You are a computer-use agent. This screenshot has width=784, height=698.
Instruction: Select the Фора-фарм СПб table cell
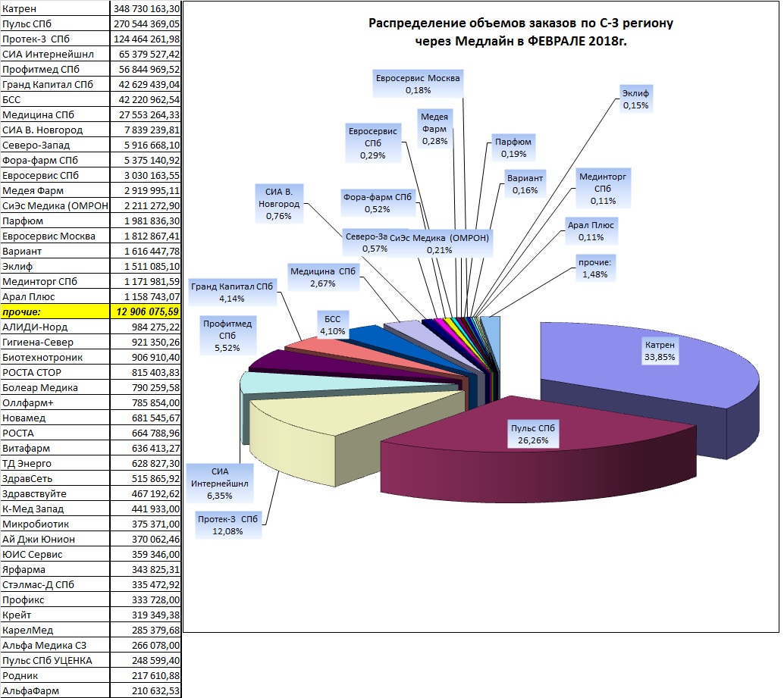(55, 161)
